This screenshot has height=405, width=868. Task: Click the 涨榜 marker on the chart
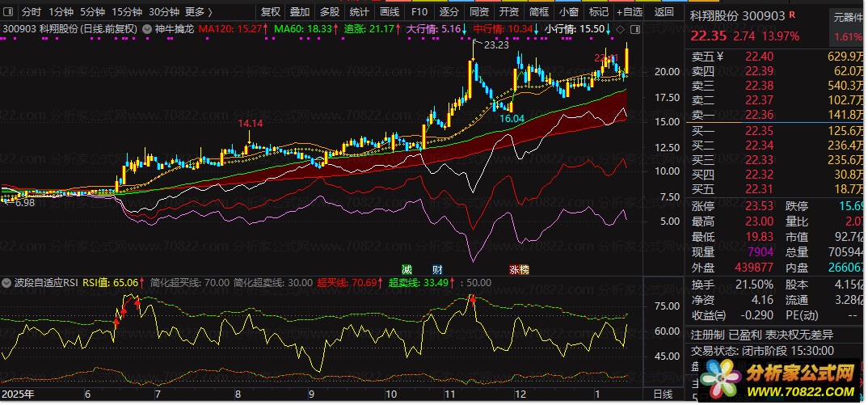coord(519,270)
